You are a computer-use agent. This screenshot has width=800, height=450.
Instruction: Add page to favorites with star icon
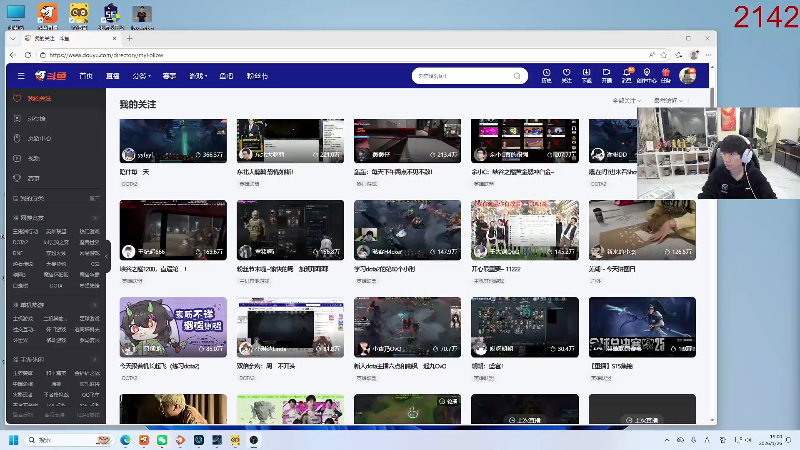point(663,55)
